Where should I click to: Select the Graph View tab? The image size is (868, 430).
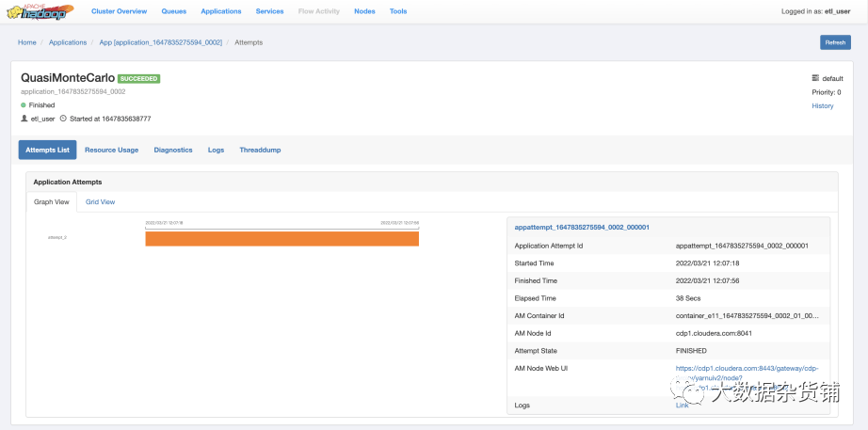(x=52, y=202)
